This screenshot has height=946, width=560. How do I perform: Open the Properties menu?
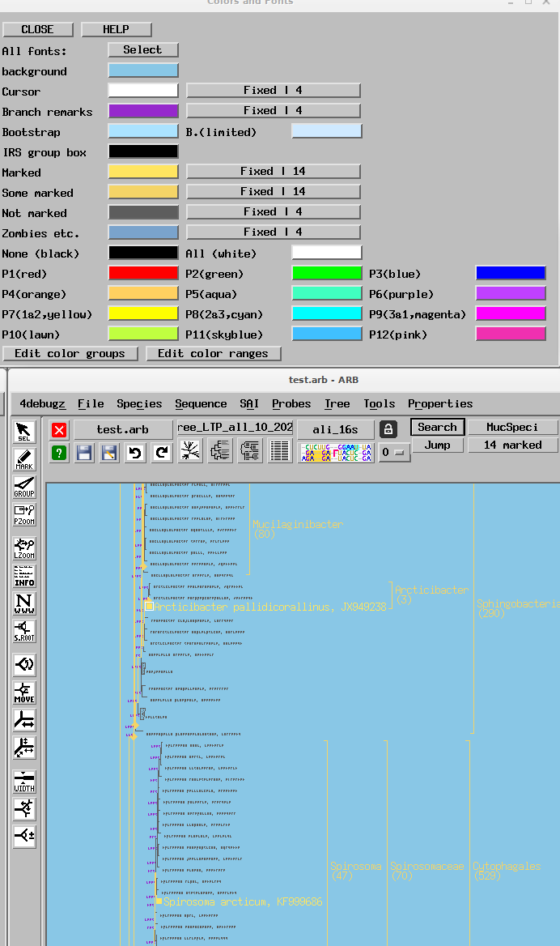point(440,403)
